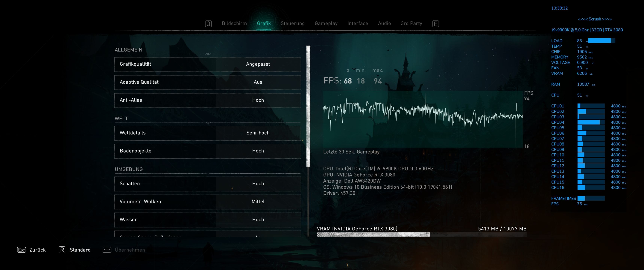
Task: Open the Audio tab
Action: point(384,23)
